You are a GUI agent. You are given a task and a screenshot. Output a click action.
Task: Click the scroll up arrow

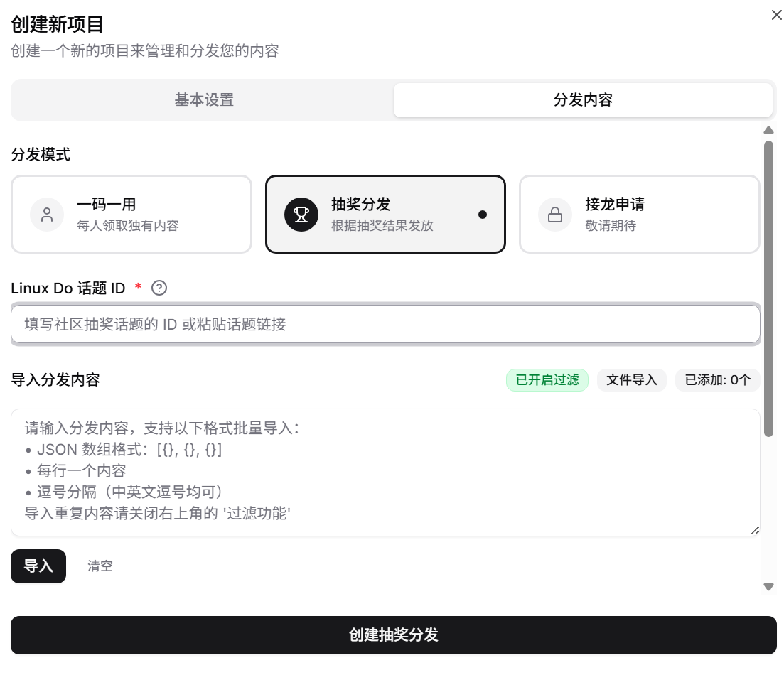point(768,131)
